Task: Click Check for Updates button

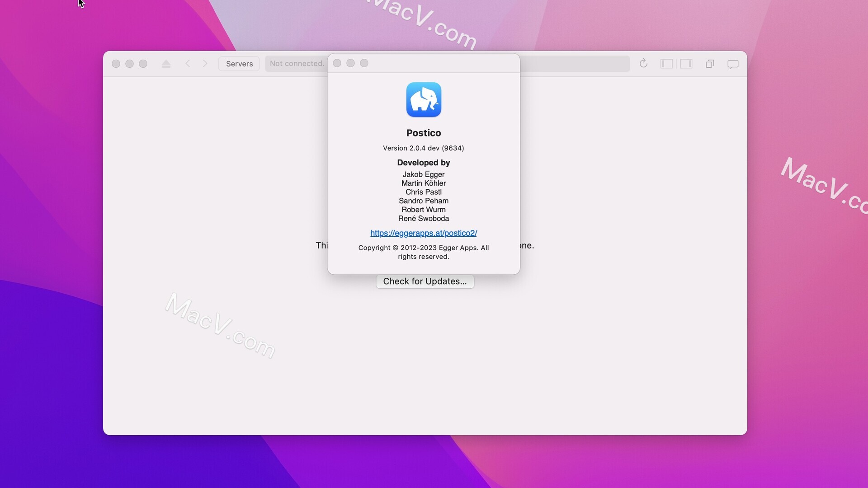Action: pos(425,281)
